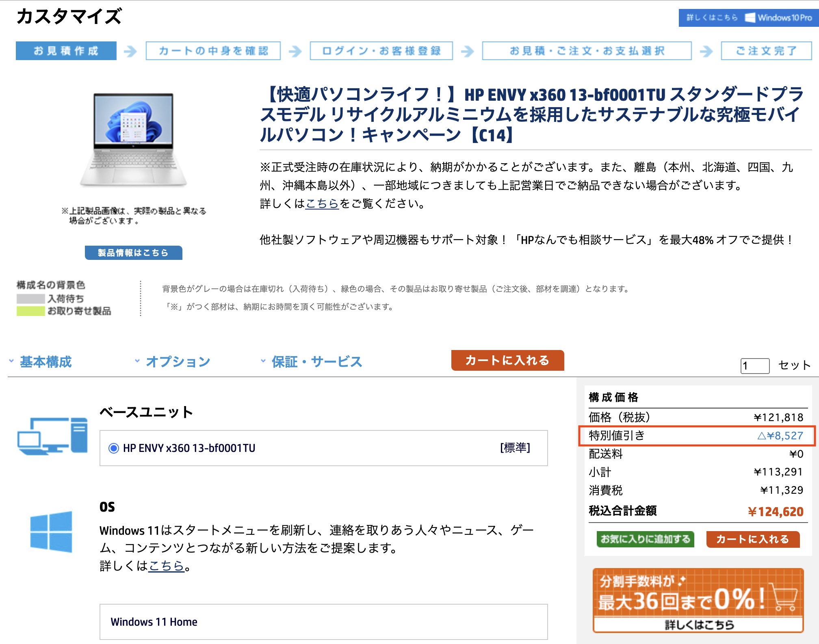Image resolution: width=819 pixels, height=644 pixels.
Task: Jump to the オプション section
Action: (178, 362)
